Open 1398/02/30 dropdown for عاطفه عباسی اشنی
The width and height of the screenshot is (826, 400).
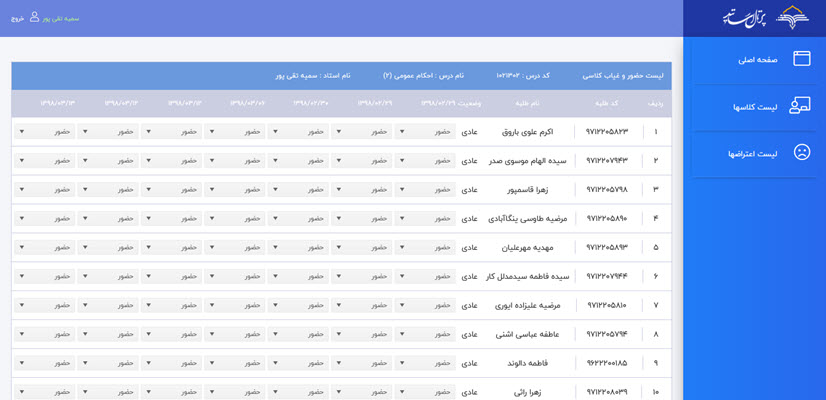click(298, 335)
